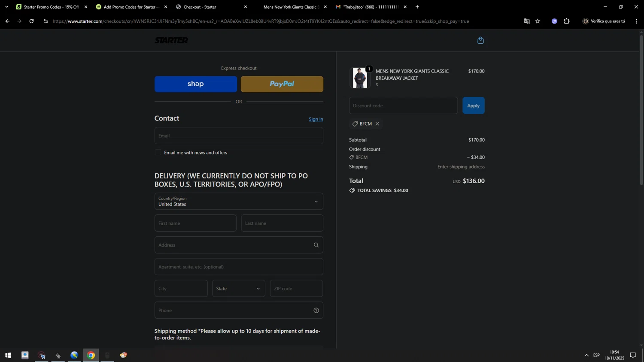Click the ESP language indicator

[x=596, y=355]
